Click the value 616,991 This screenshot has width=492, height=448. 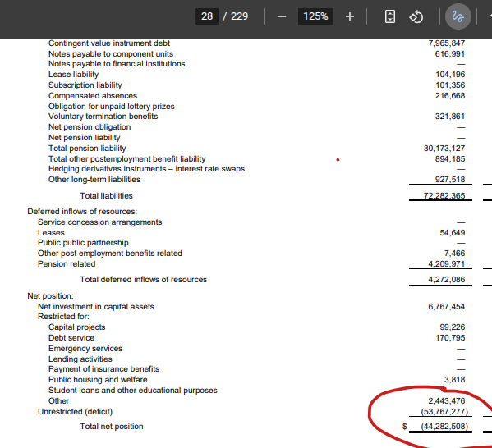point(450,54)
